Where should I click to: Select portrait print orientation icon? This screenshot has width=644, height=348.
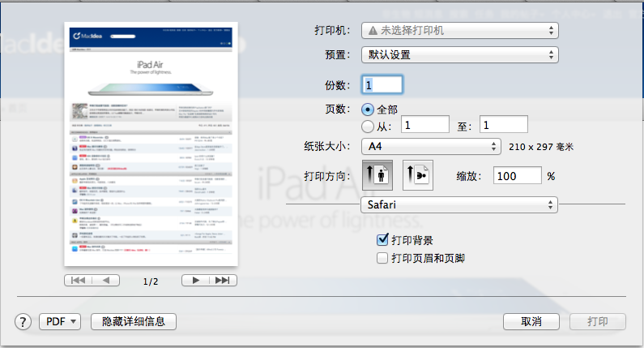pos(377,175)
